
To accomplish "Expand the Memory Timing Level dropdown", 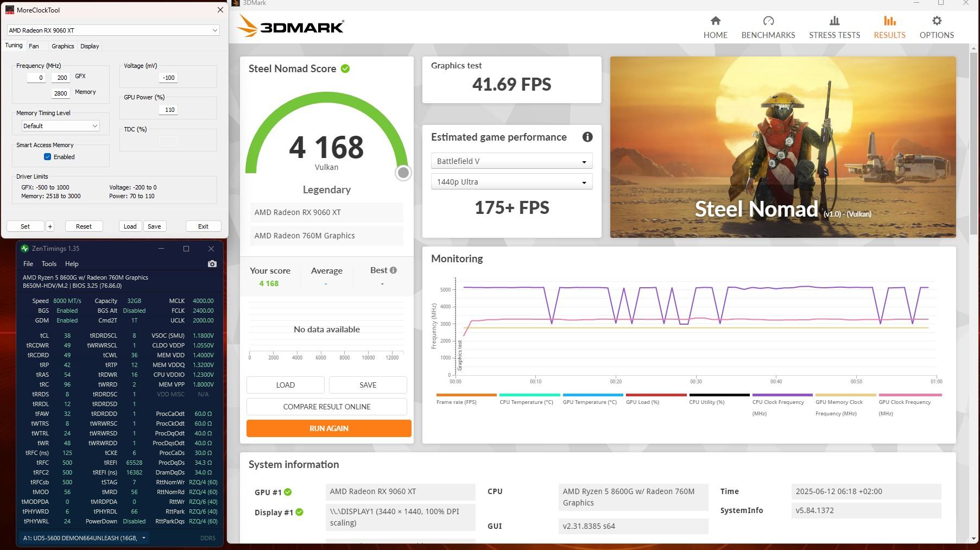I will click(60, 126).
